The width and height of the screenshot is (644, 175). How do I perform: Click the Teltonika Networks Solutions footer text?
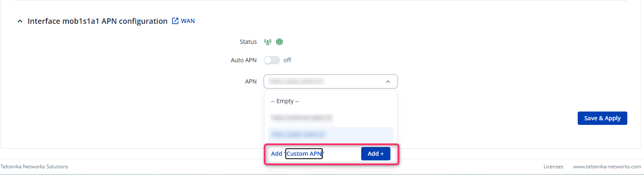[34, 167]
